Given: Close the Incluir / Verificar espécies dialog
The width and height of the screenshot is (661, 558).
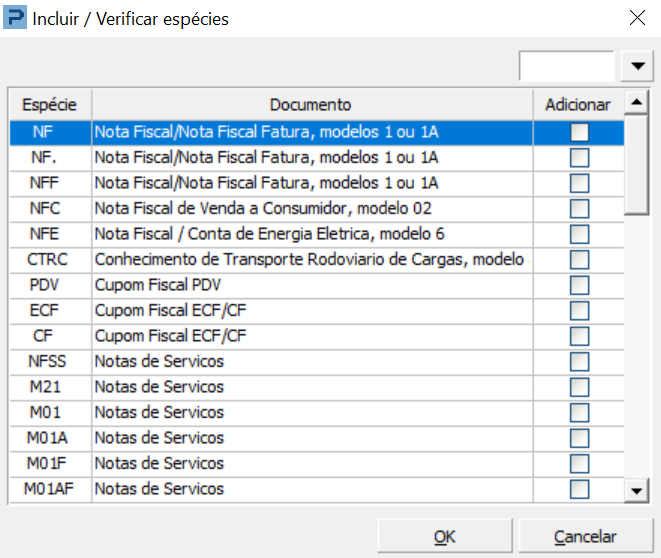Looking at the screenshot, I should pos(636,18).
